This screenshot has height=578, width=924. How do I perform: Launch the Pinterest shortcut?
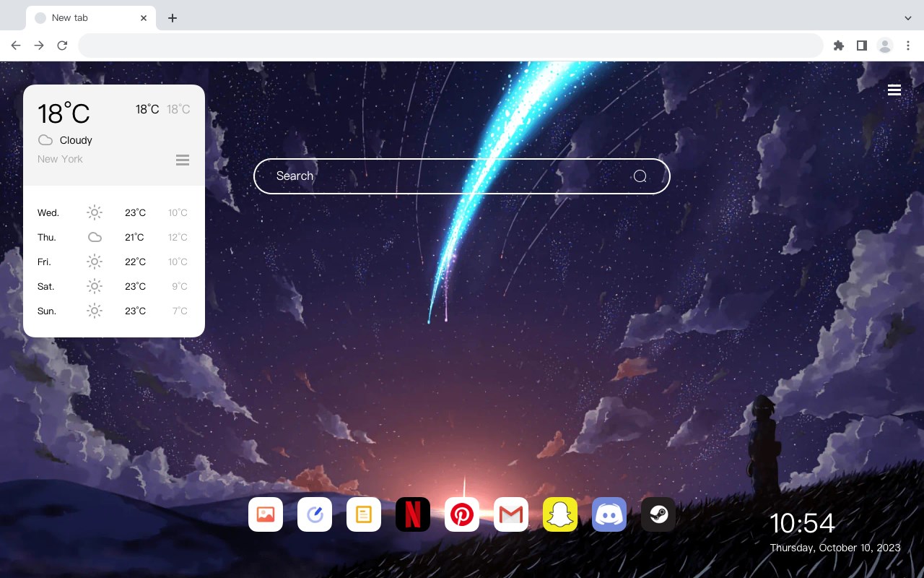[x=462, y=514]
